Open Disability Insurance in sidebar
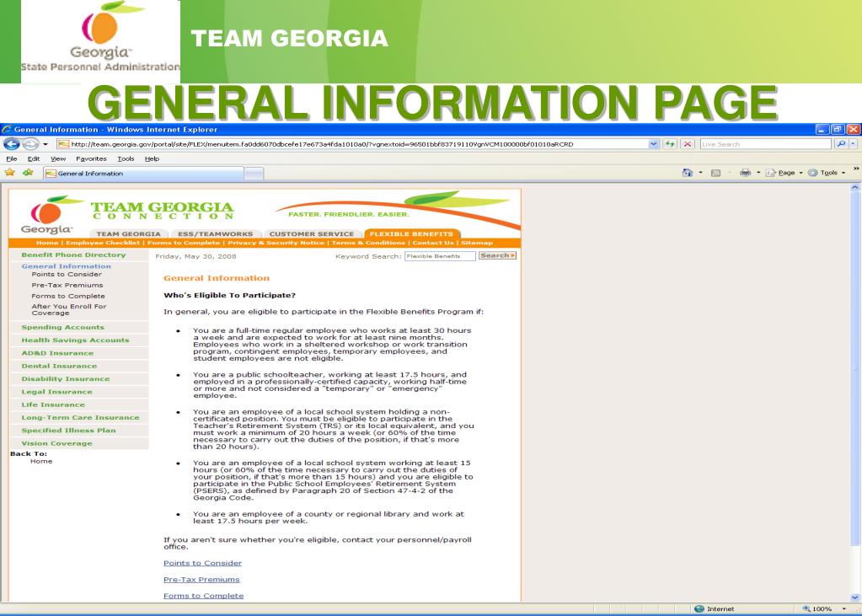The height and width of the screenshot is (616, 862). [66, 379]
